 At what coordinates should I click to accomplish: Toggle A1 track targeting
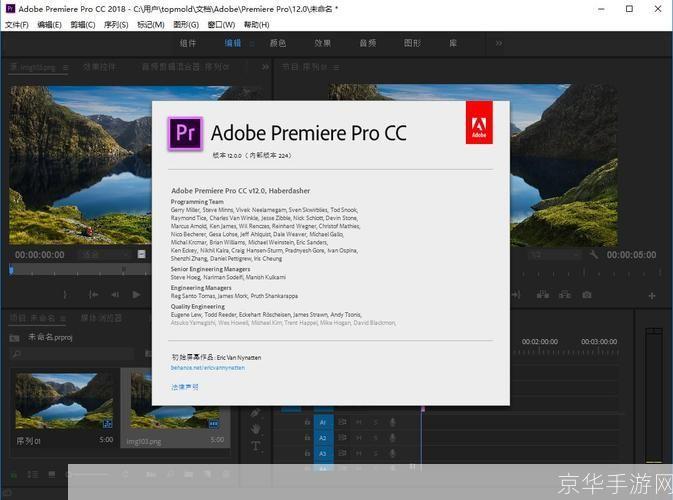[323, 422]
